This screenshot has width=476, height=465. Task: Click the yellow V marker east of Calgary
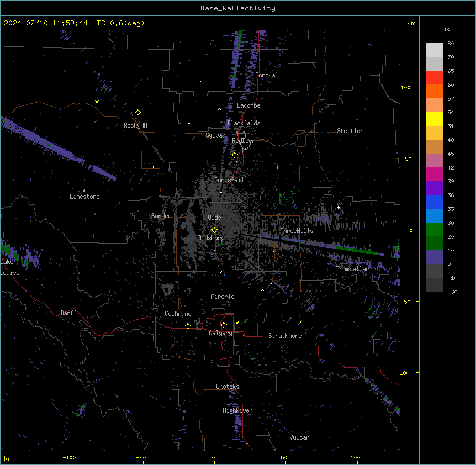(x=237, y=323)
